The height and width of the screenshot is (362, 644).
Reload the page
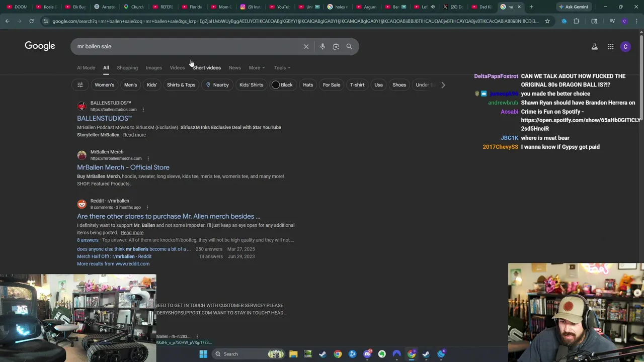pyautogui.click(x=31, y=21)
